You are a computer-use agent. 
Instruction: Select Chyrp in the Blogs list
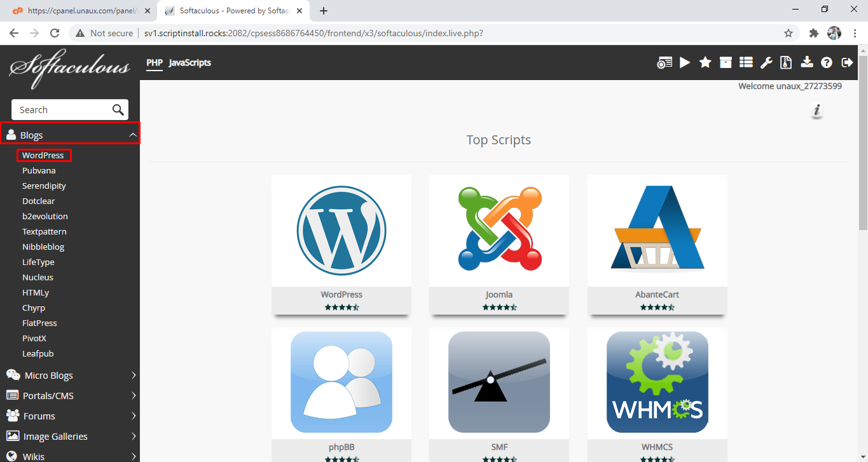coord(34,308)
